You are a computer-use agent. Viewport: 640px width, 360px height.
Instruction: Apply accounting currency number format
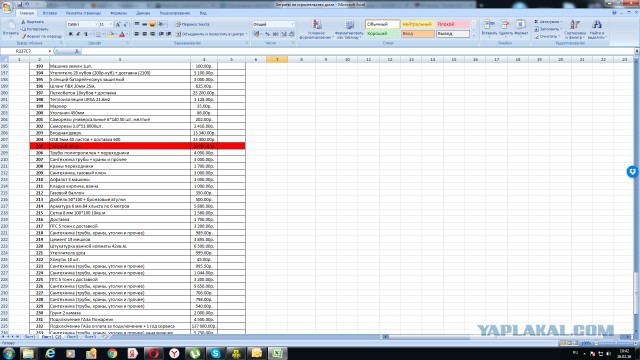pyautogui.click(x=257, y=34)
